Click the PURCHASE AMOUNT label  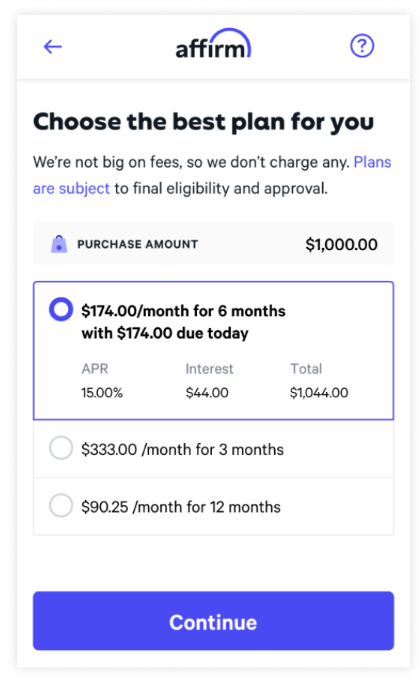pyautogui.click(x=138, y=245)
